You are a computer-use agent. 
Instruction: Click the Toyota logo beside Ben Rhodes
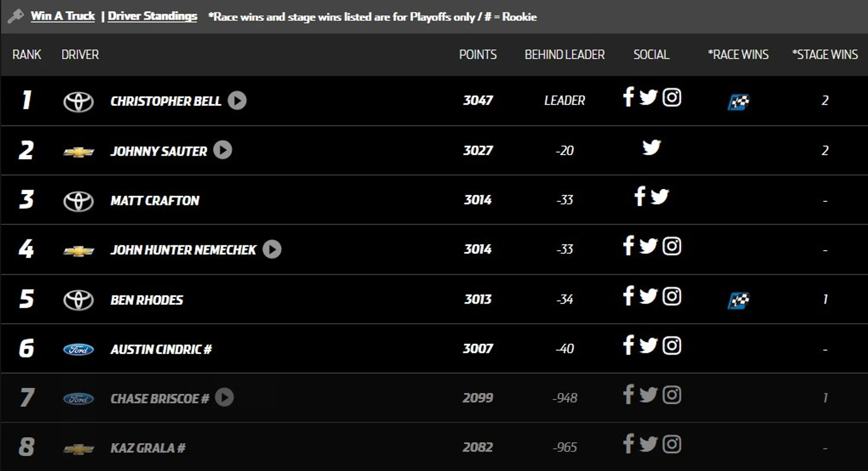pos(78,300)
